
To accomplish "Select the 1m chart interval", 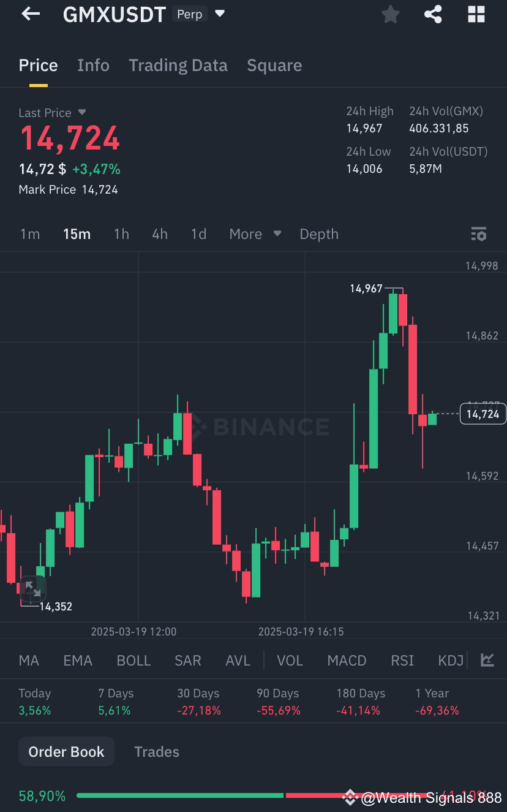I will coord(30,233).
